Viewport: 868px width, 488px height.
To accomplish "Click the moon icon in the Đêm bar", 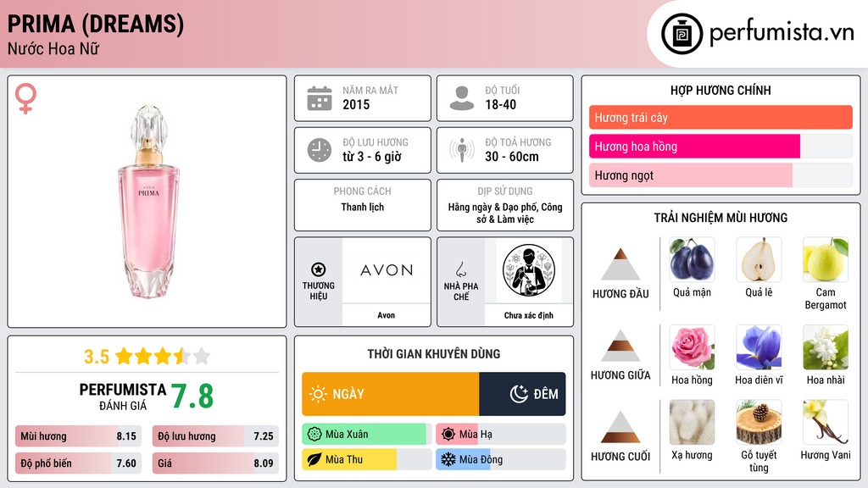I will (519, 394).
